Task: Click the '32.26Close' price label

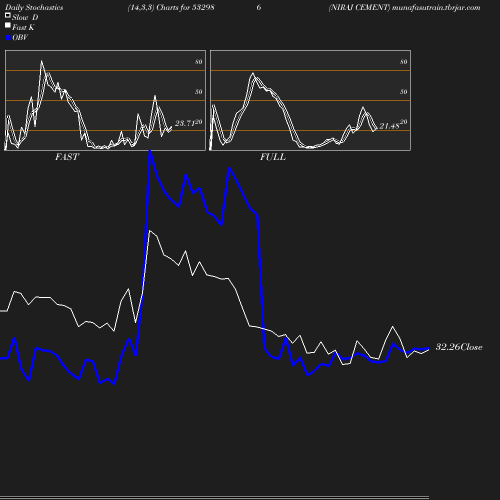Action: (459, 347)
